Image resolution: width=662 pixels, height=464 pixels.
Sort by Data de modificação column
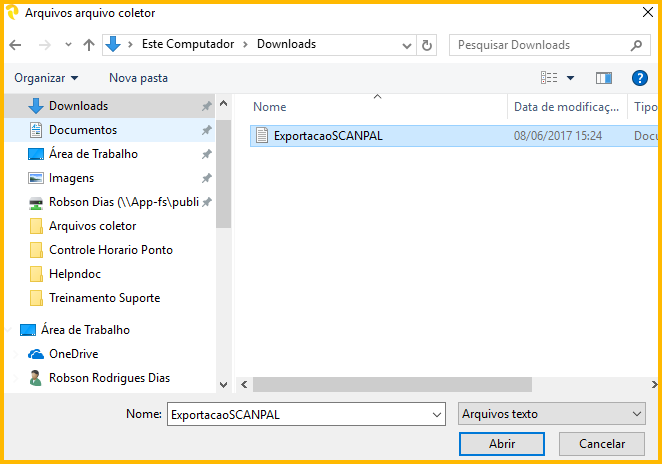click(567, 107)
